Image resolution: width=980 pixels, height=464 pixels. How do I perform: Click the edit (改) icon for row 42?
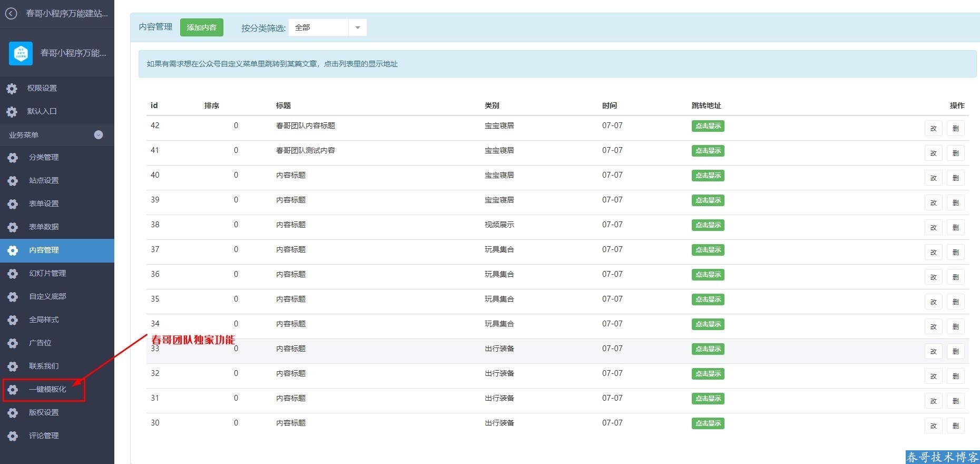point(933,129)
